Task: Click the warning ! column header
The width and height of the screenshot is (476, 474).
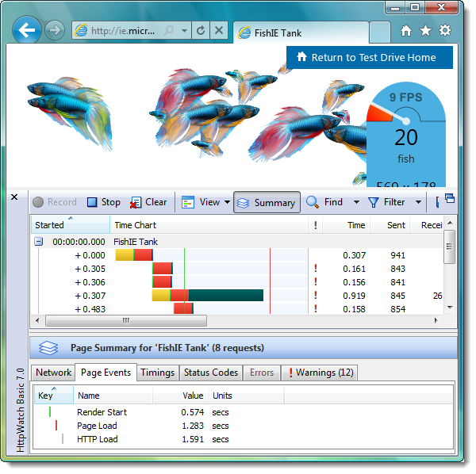Action: pos(316,225)
